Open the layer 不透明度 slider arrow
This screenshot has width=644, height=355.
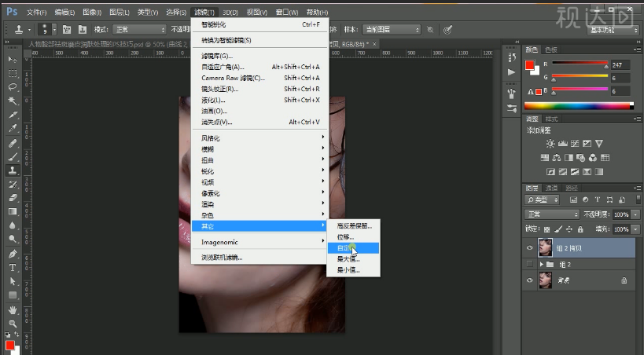click(636, 214)
